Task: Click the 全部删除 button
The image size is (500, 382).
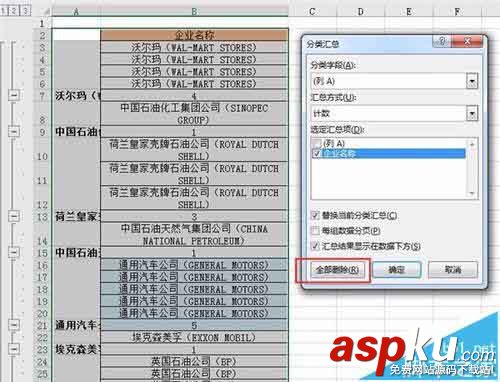Action: pos(337,269)
